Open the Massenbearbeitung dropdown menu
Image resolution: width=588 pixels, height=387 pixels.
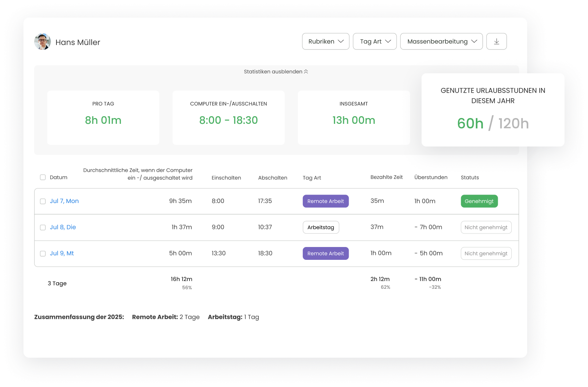coord(441,41)
